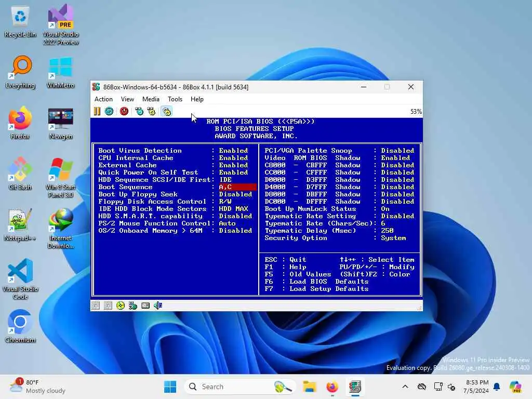The image size is (532, 399).
Task: Click Floppy Disk Access Control R/W value
Action: click(x=225, y=202)
